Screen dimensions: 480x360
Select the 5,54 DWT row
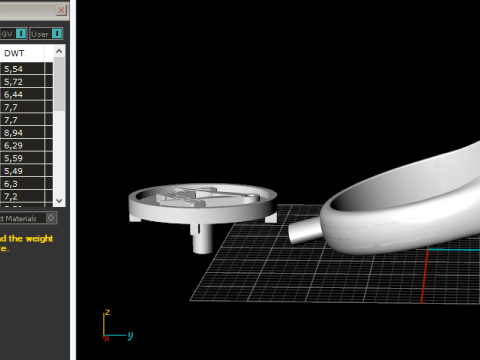[x=22, y=69]
